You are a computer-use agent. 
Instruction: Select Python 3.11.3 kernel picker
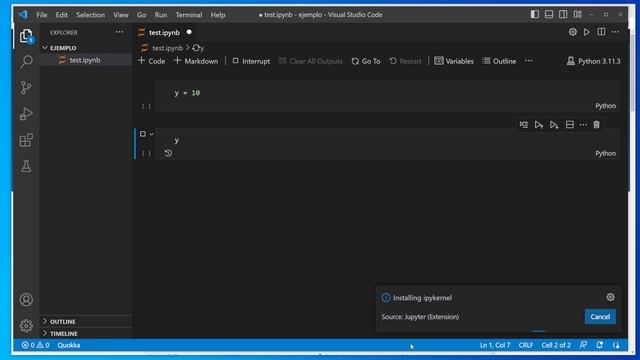pos(593,61)
